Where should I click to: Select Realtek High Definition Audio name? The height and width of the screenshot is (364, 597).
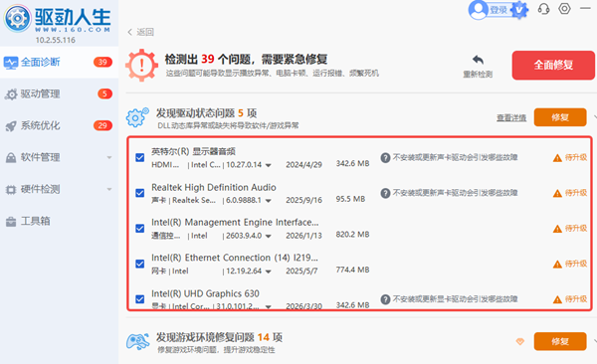(214, 187)
